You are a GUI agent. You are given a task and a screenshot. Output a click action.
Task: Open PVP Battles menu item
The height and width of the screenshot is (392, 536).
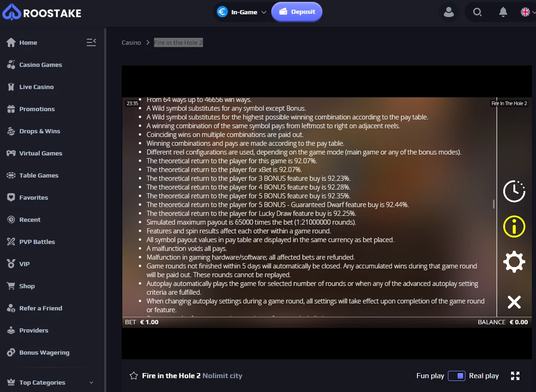[37, 242]
